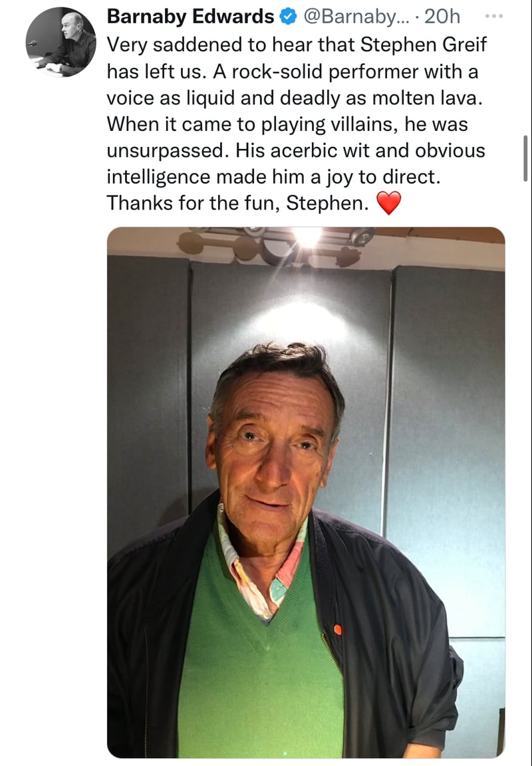Click the "Thanks for the fun, Stephen." line

point(237,203)
